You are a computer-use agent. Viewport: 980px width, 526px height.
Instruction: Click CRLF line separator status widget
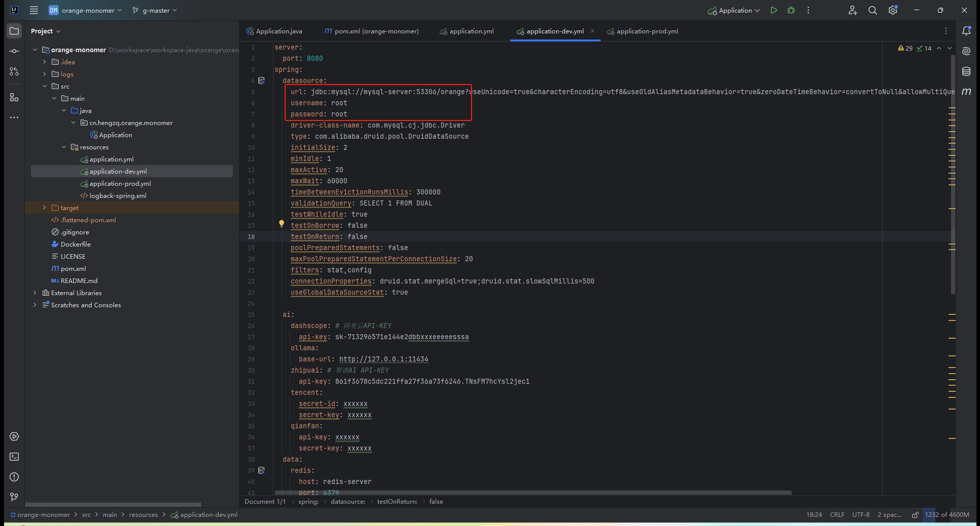pyautogui.click(x=837, y=515)
